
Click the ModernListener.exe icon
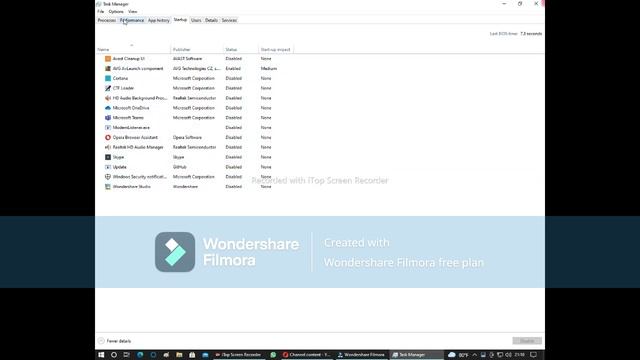pyautogui.click(x=108, y=127)
